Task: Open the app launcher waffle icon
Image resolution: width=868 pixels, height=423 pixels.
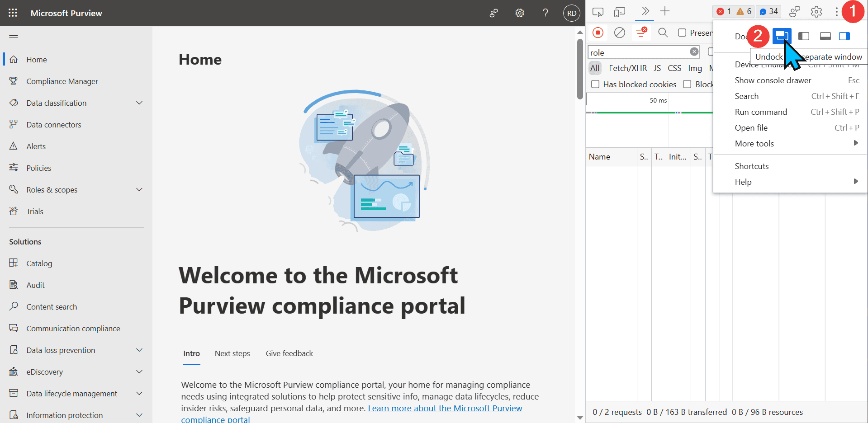Action: point(13,13)
